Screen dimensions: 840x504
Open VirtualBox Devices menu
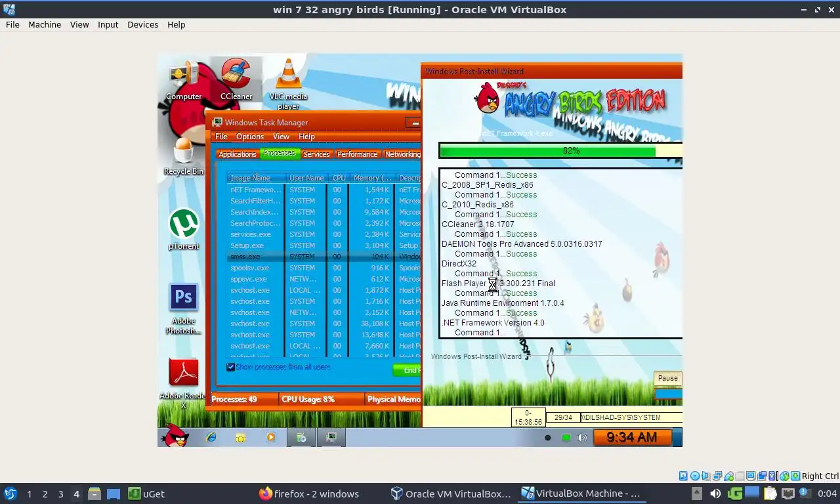pos(142,24)
